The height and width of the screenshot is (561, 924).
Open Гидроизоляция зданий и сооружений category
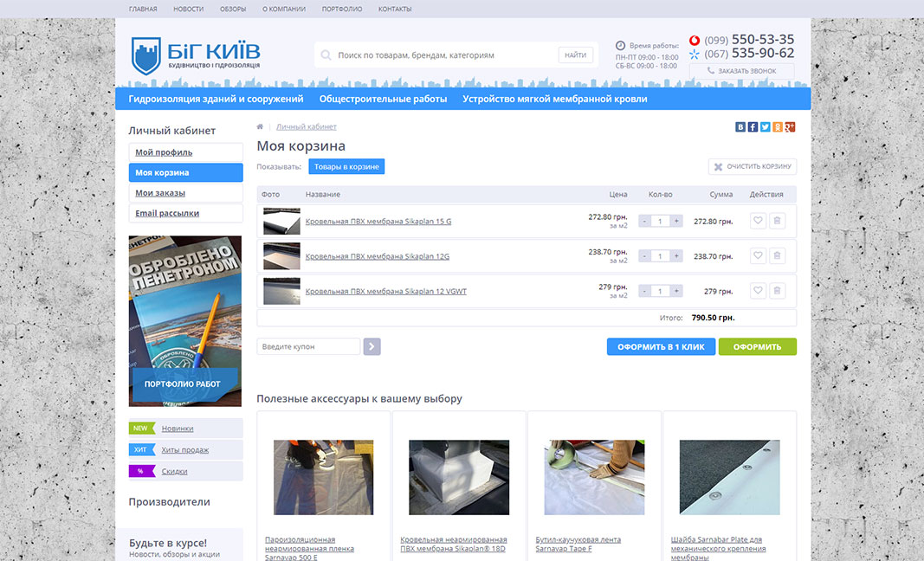[x=216, y=99]
